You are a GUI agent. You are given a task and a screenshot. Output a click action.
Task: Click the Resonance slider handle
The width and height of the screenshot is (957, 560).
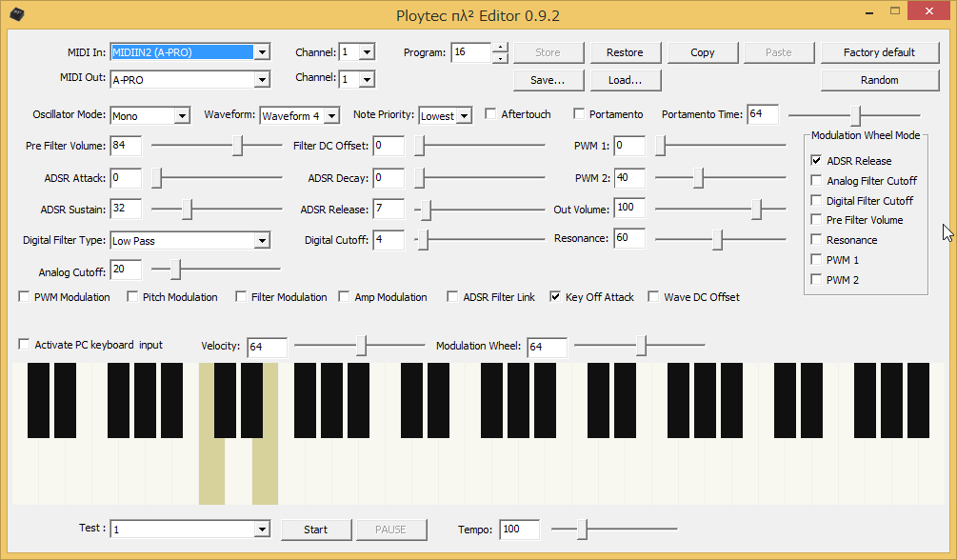click(718, 239)
